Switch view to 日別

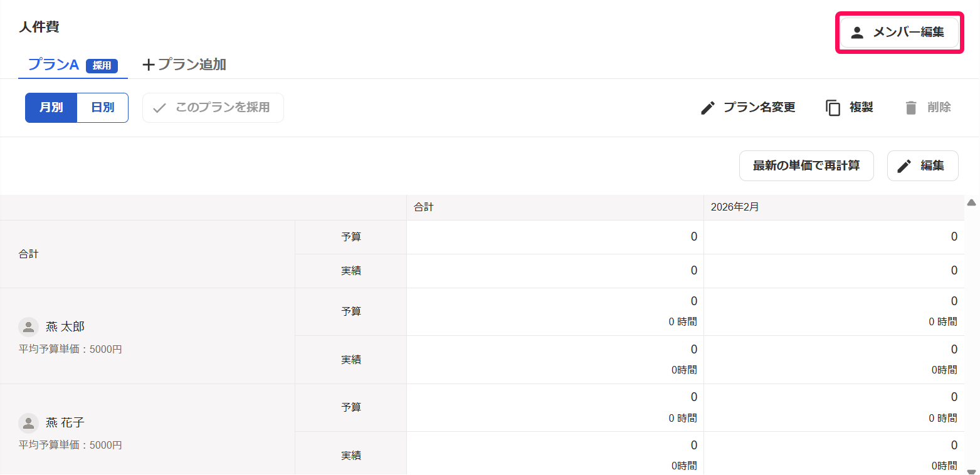tap(103, 108)
